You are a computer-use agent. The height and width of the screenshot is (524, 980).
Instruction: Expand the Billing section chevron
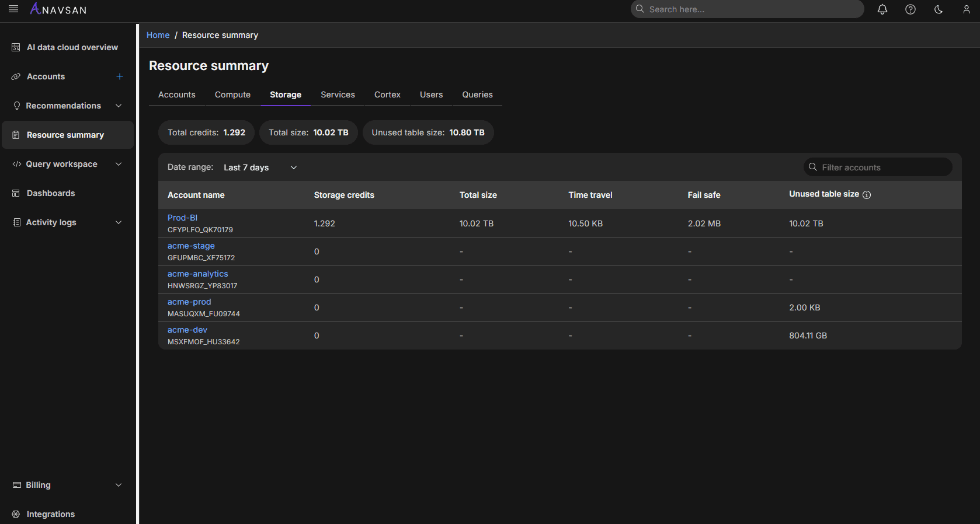[119, 485]
